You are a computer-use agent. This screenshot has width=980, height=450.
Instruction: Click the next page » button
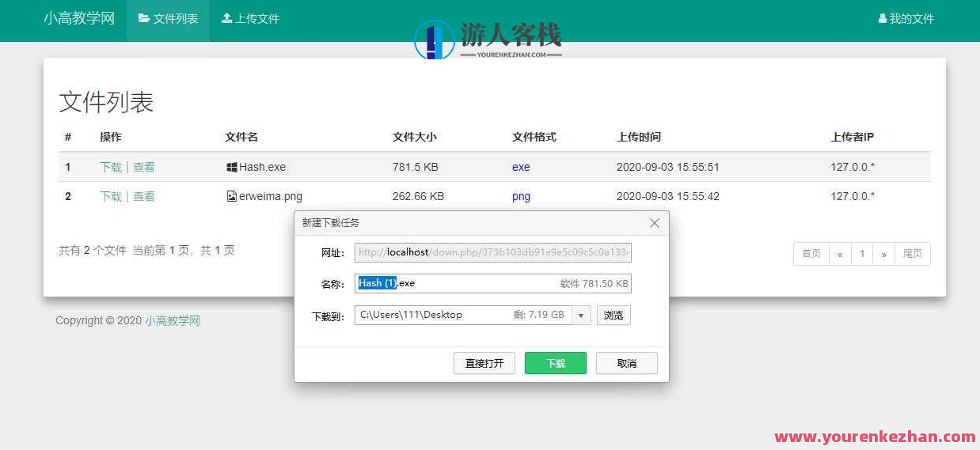tap(883, 254)
